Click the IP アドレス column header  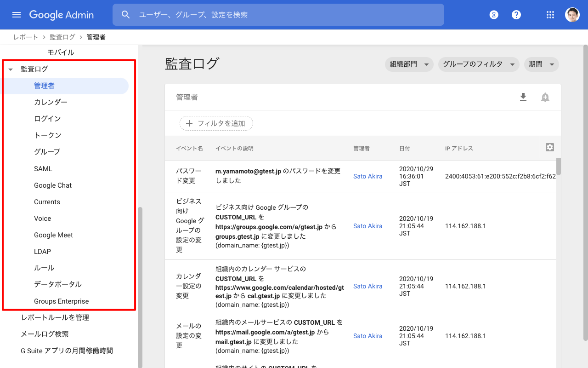tap(459, 148)
